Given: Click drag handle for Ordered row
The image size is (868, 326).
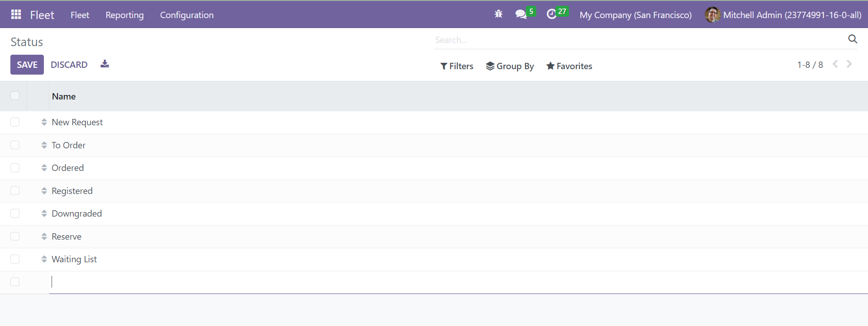Looking at the screenshot, I should tap(44, 168).
